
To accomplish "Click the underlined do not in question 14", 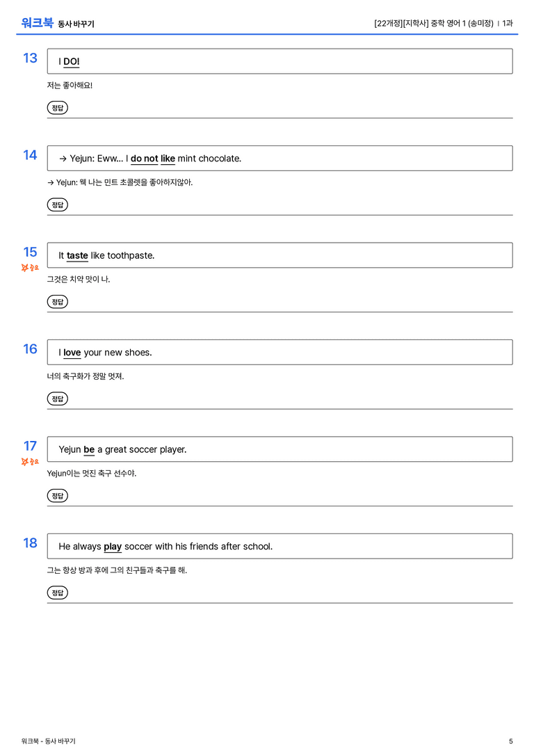I will [144, 159].
